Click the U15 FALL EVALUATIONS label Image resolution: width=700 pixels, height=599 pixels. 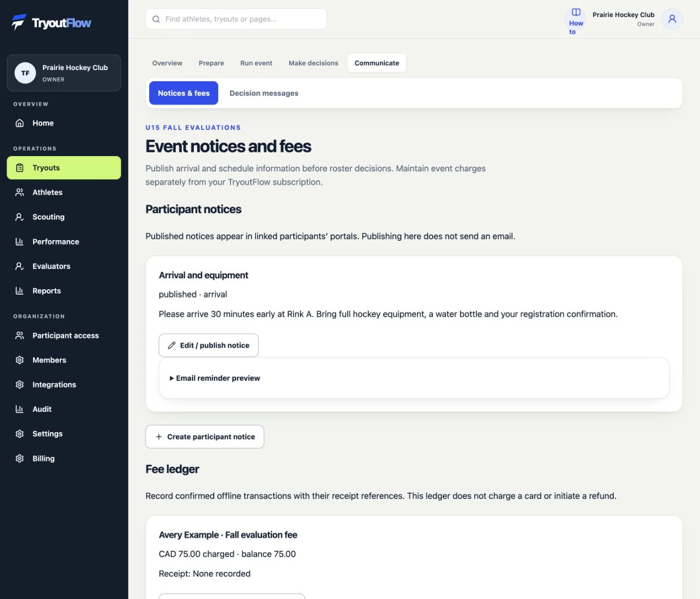point(193,128)
